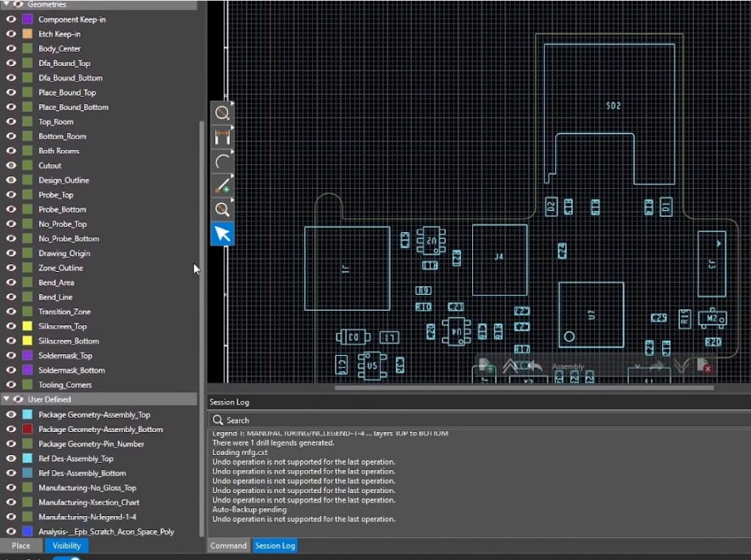Open the Ref Des-Assembly_Top cyan swatch

coord(28,458)
